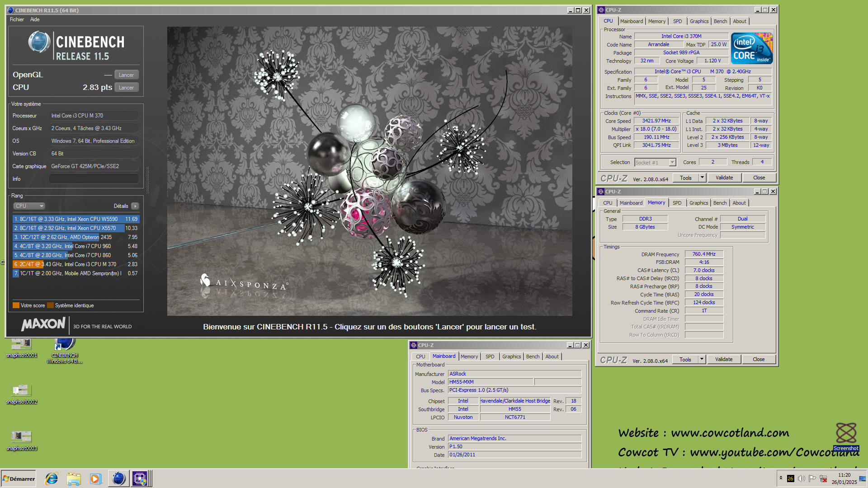Viewport: 868px width, 488px height.
Task: Select CINEBENCH Windows 64 Bit desktop shortcut
Action: coord(65,352)
